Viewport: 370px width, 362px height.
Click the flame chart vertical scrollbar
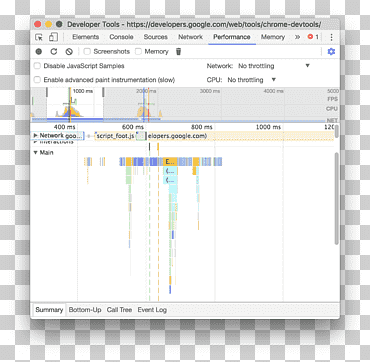(337, 198)
